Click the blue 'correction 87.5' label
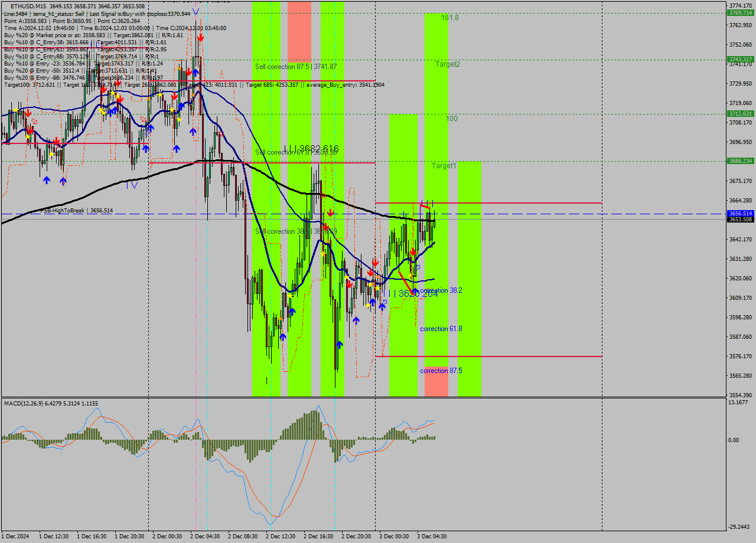 441,371
